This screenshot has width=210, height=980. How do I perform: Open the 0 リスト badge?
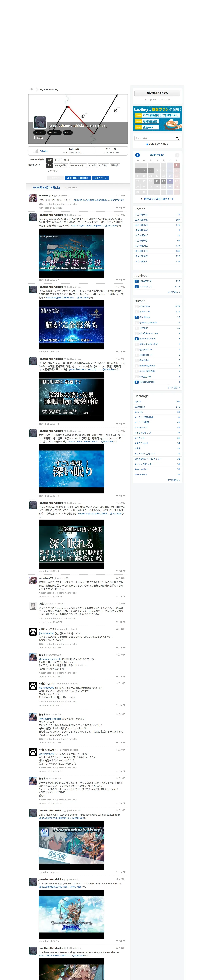tap(68, 132)
